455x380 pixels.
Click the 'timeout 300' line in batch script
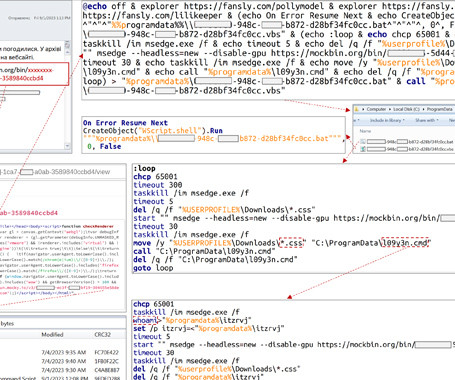(x=158, y=185)
